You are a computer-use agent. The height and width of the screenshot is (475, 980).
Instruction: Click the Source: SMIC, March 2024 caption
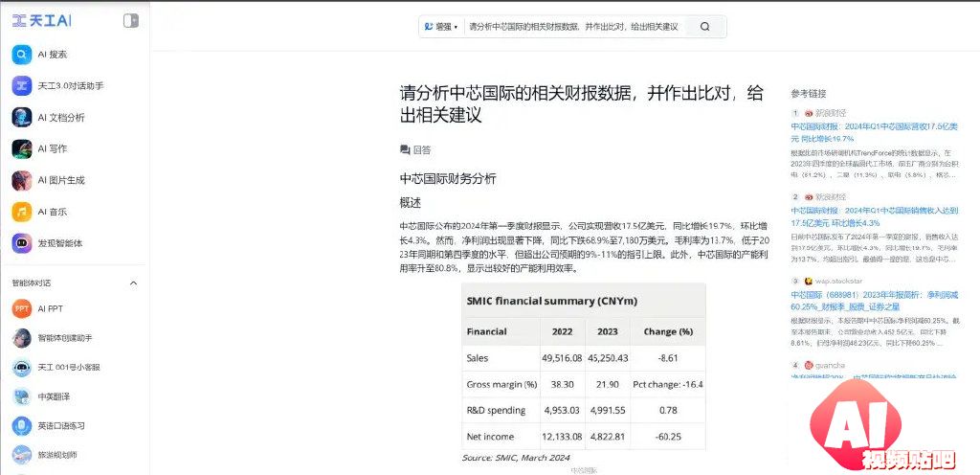[x=516, y=458]
